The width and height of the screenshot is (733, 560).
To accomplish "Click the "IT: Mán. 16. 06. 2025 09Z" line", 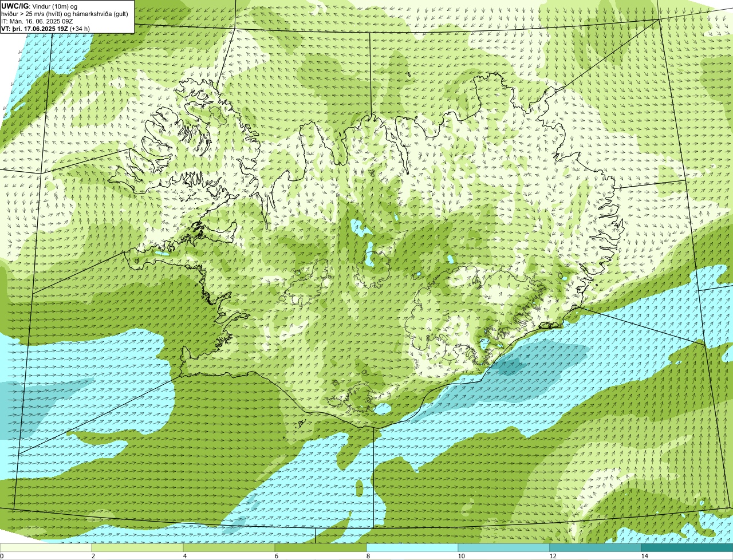I will point(37,21).
